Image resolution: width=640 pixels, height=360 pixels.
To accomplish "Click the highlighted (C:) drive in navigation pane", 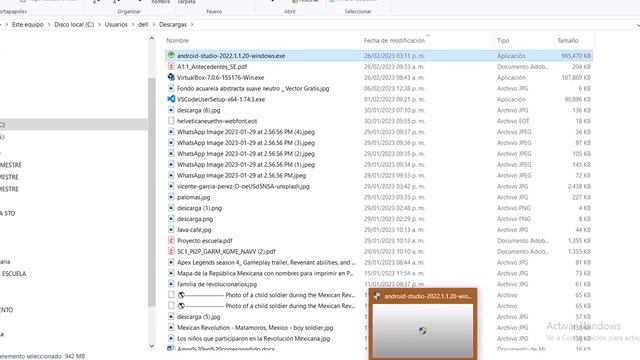I will coord(73,124).
